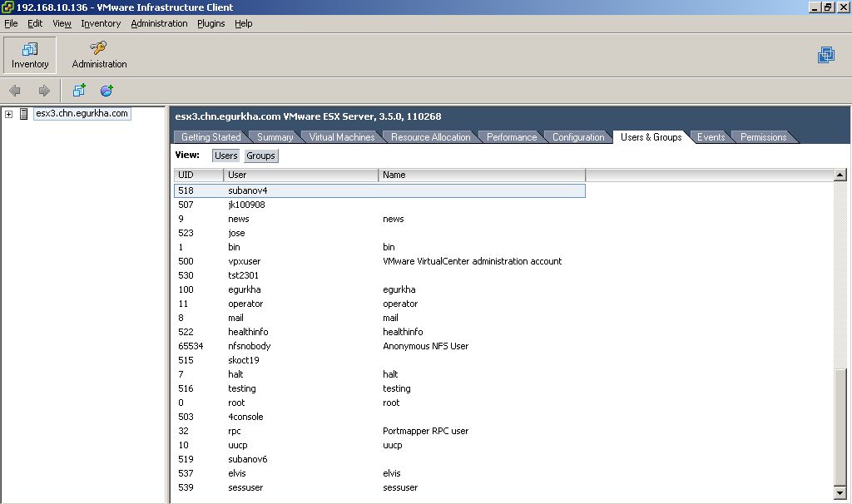The image size is (852, 504).
Task: Select the vpxuser user row
Action: point(379,261)
